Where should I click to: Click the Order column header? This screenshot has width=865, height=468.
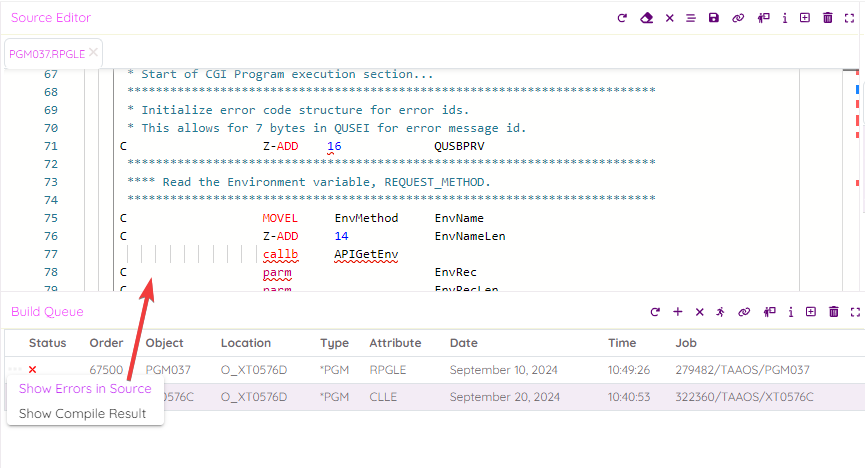click(x=106, y=343)
